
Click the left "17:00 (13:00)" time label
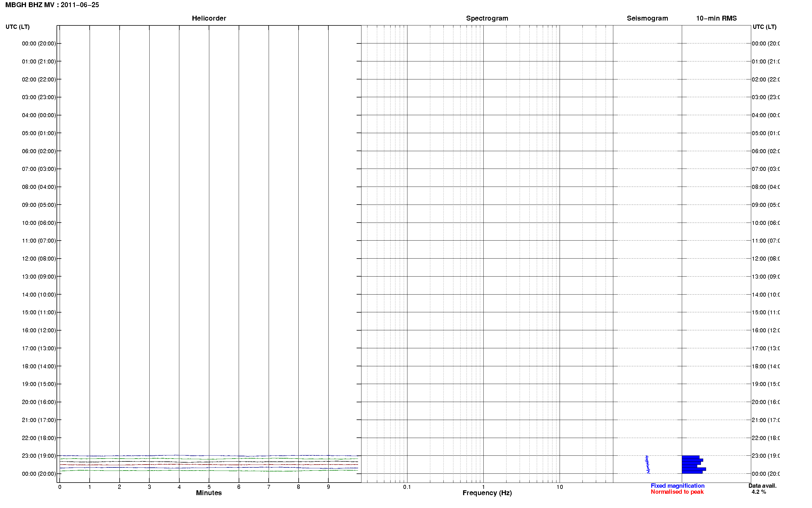point(39,348)
